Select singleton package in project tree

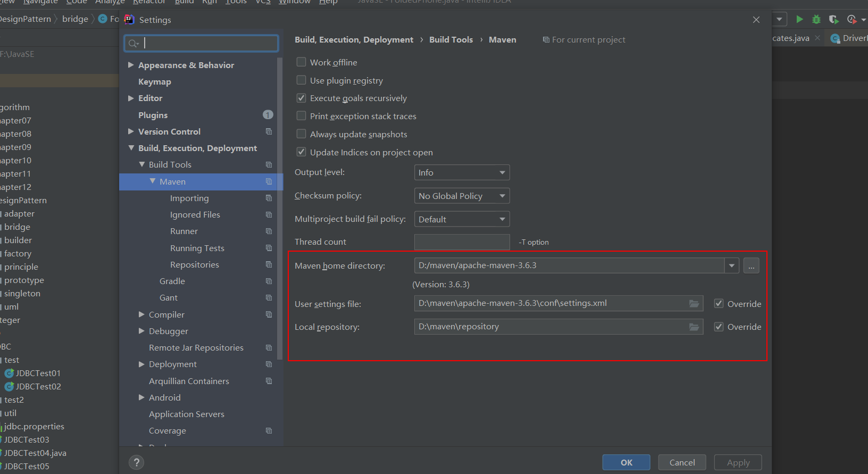22,294
